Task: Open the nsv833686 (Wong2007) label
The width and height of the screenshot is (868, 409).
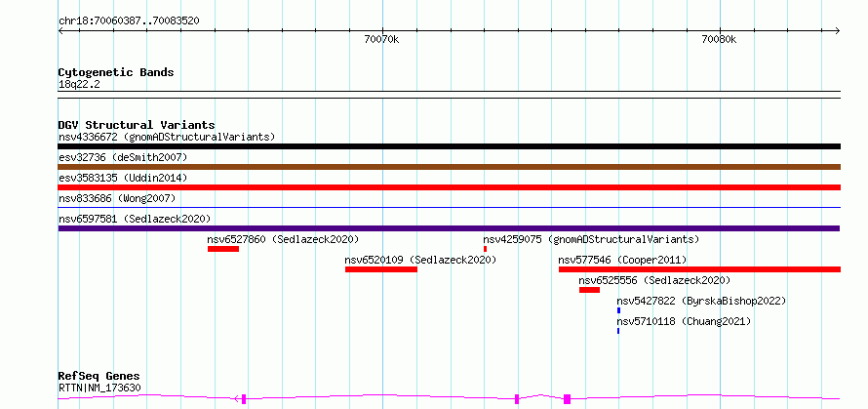Action: pos(117,198)
